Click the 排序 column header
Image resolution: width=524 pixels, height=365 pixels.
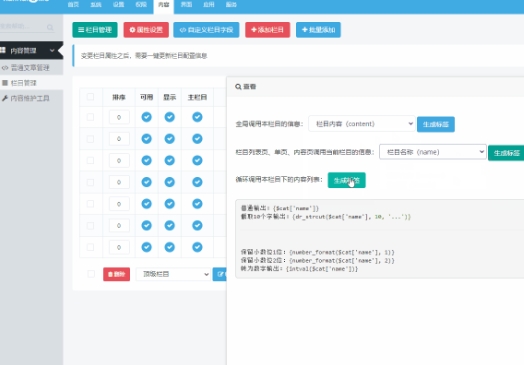119,97
